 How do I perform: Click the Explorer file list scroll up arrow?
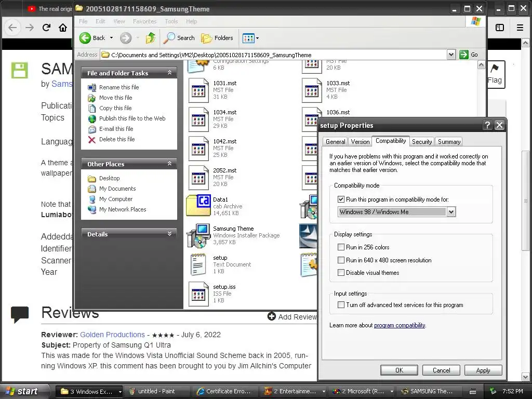coord(481,65)
